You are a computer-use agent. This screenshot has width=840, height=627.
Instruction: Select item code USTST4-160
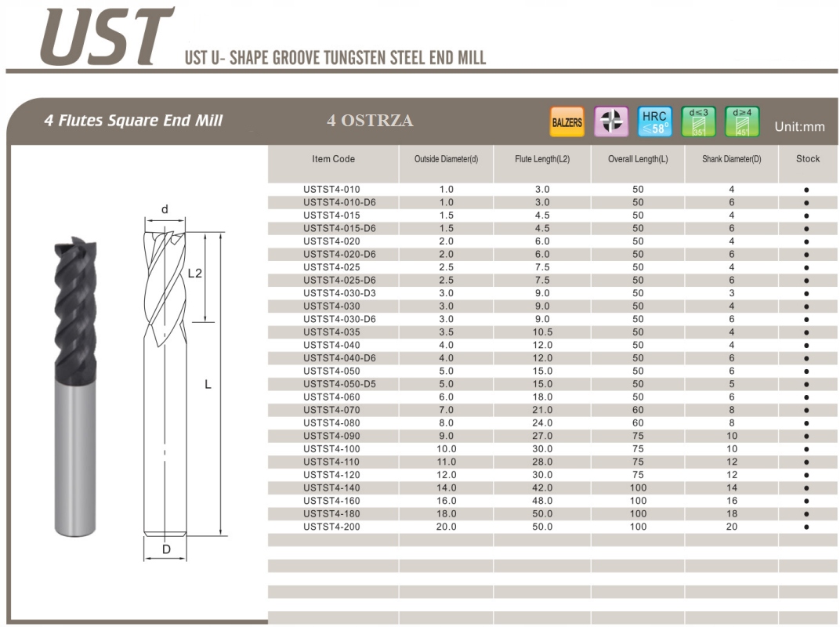pos(331,501)
